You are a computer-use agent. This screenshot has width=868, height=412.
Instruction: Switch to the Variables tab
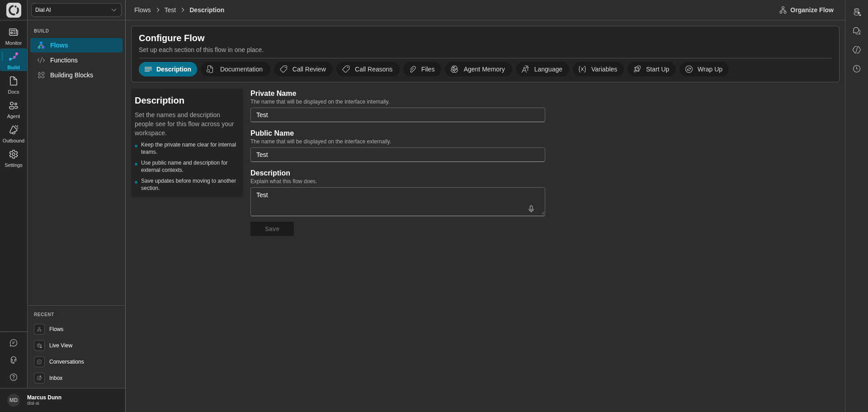[x=598, y=69]
